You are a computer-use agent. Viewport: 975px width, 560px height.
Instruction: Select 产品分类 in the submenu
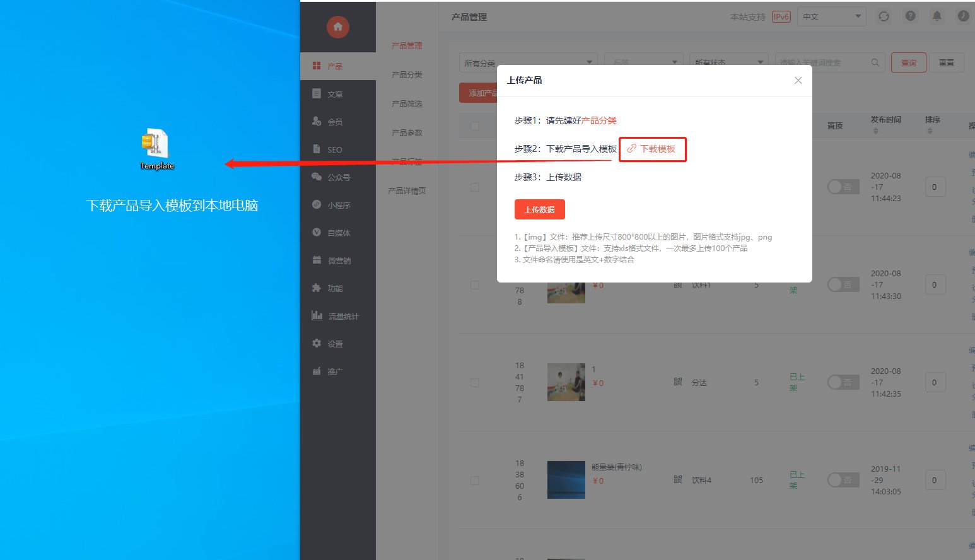(x=407, y=74)
